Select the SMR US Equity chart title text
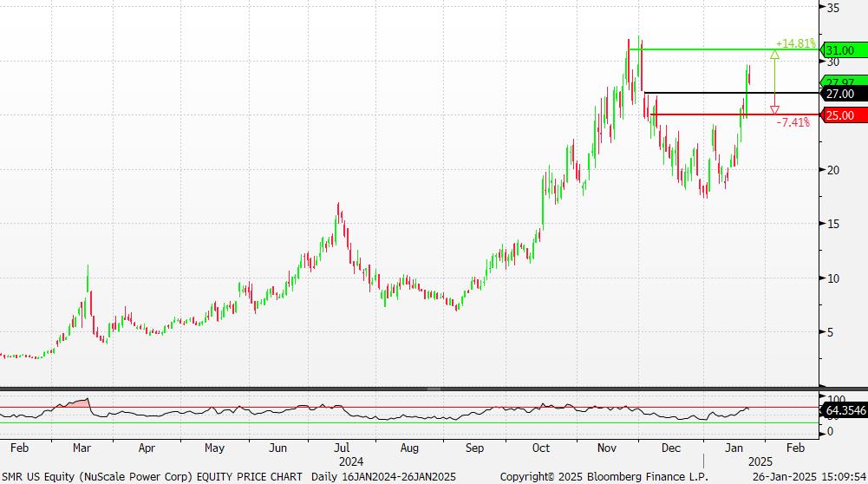The image size is (868, 484). (153, 477)
